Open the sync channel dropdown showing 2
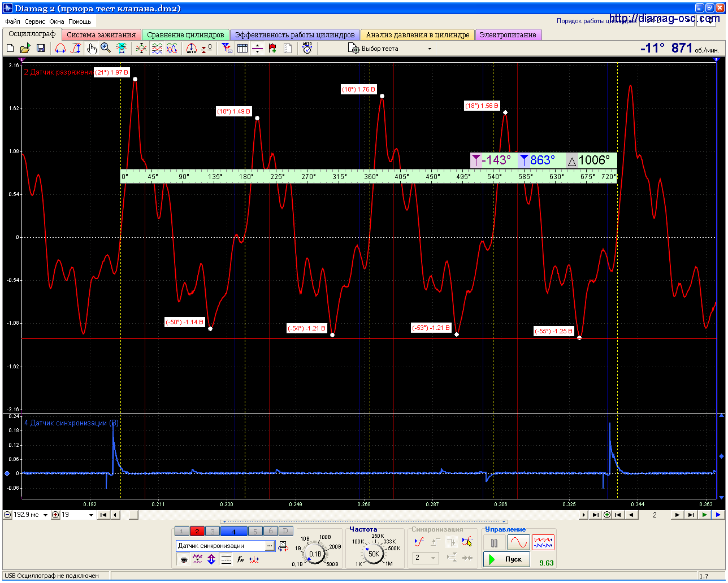This screenshot has height=583, width=728. (x=426, y=558)
